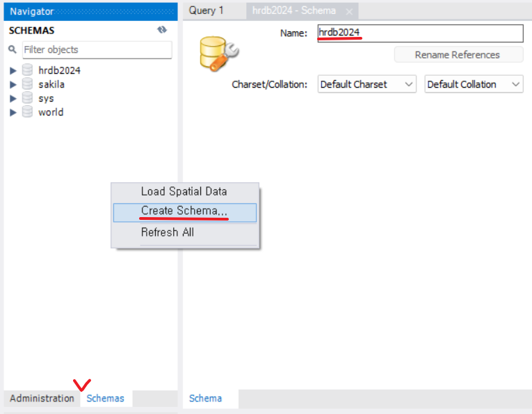Screen dimensions: 532x414
Task: Click the refresh schemas icon
Action: tap(162, 30)
